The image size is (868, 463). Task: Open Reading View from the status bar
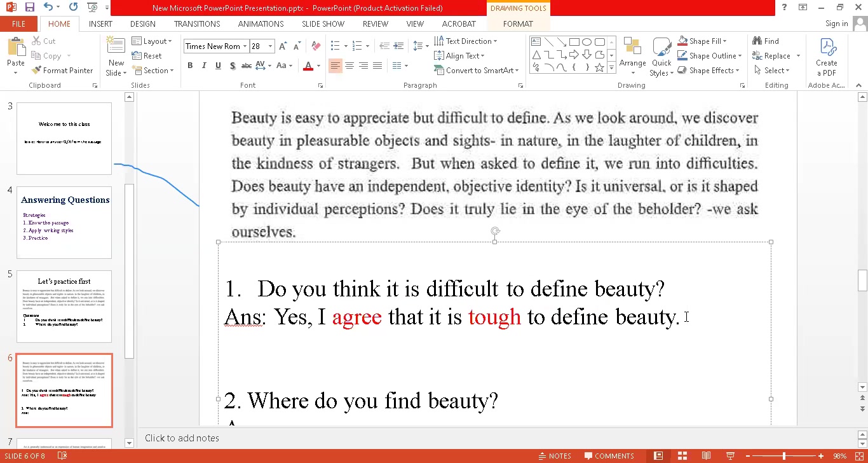click(x=706, y=456)
